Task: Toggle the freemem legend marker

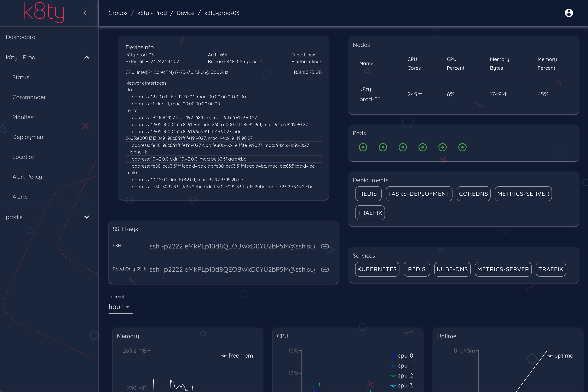Action: [x=224, y=356]
